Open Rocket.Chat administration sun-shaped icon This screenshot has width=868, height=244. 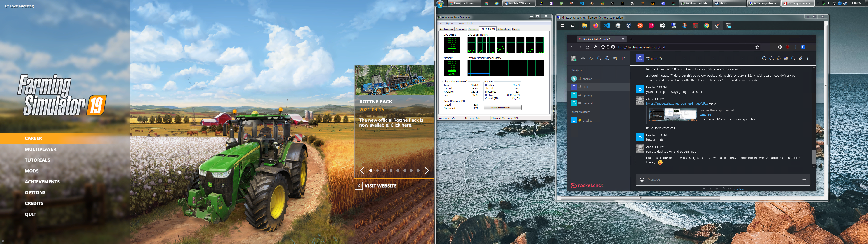(583, 58)
